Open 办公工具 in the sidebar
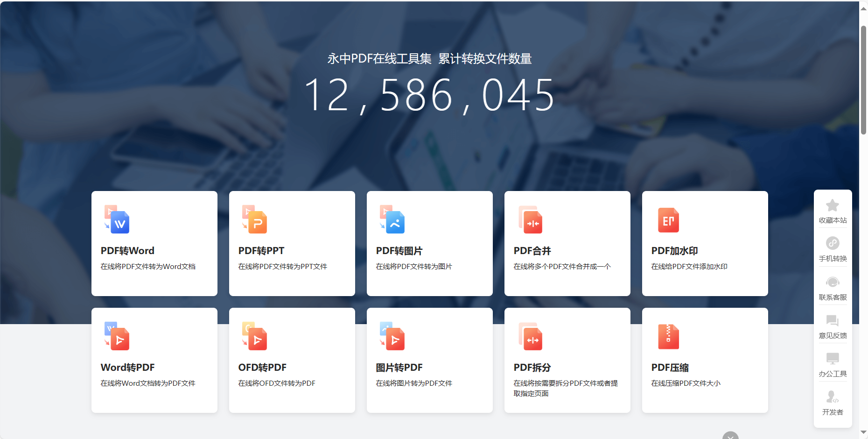 click(833, 359)
